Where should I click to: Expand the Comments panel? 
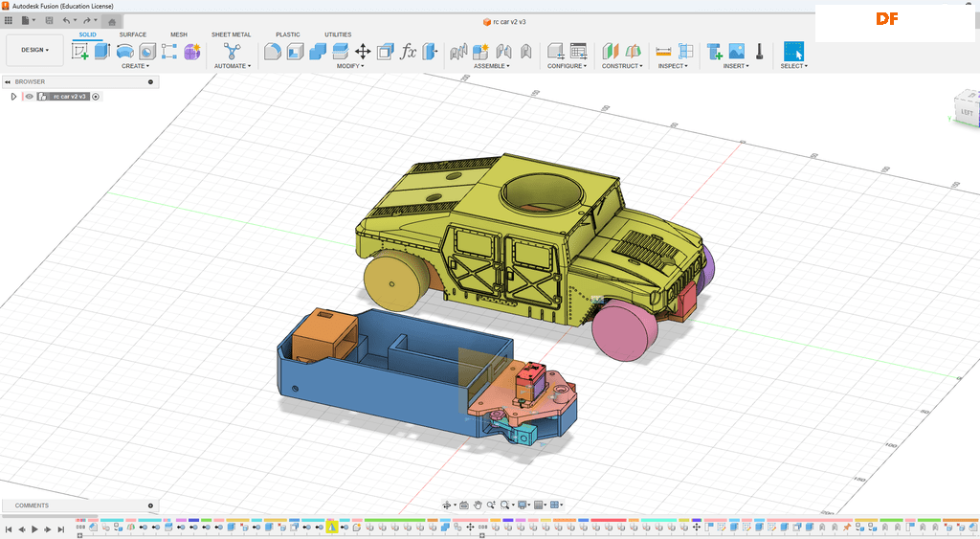point(150,505)
